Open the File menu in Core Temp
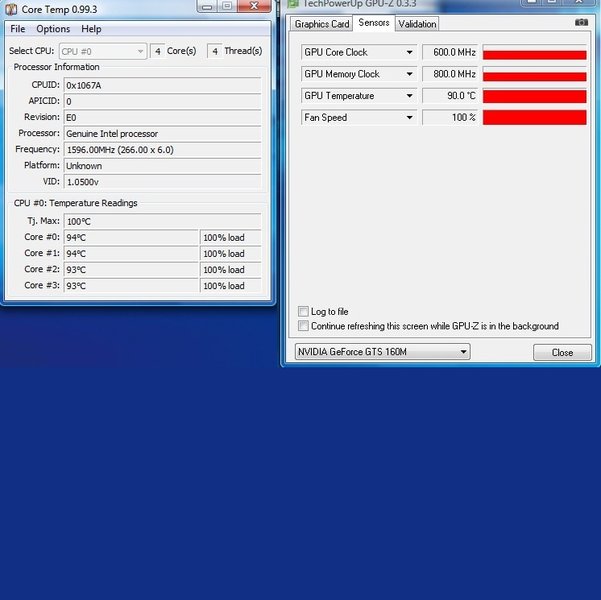Screen dimensions: 601x600 18,29
